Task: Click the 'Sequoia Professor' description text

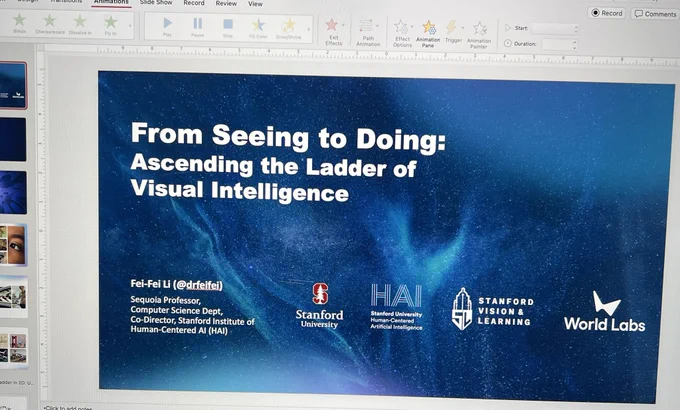Action: coord(192,315)
